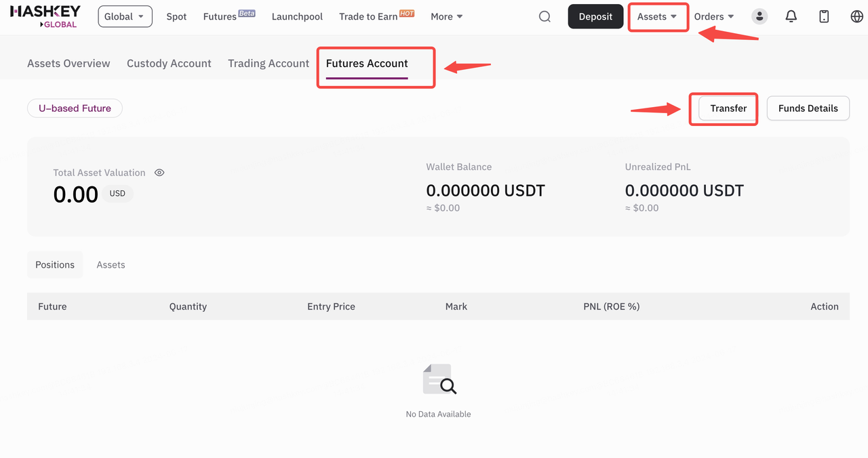This screenshot has width=868, height=458.
Task: Click the Unrealized PnL 0.000000 USDT value
Action: tap(684, 190)
